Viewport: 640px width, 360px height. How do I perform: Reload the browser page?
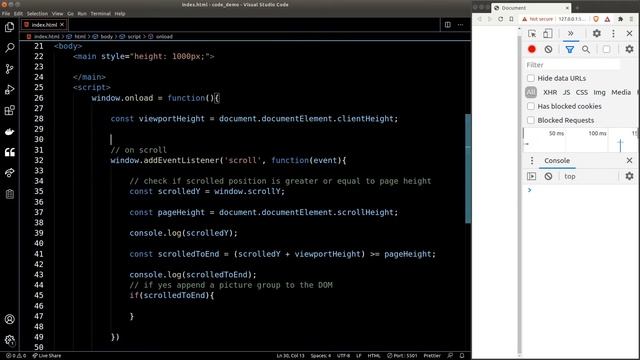pyautogui.click(x=500, y=19)
